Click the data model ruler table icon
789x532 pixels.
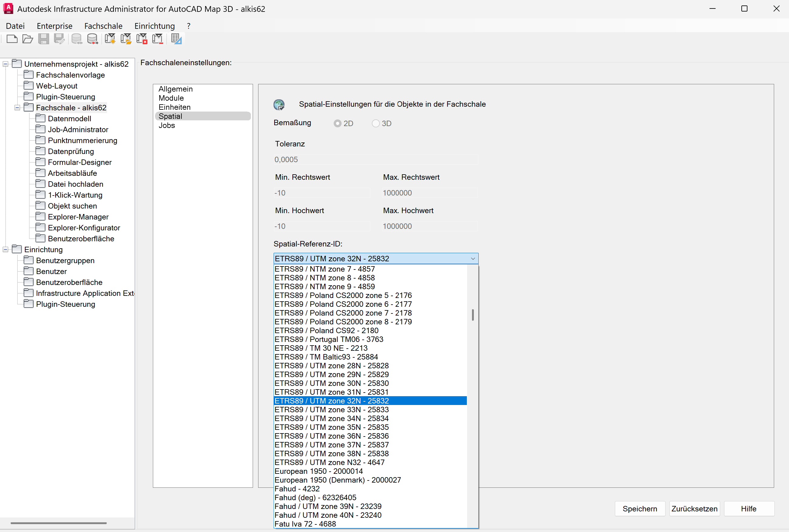click(x=176, y=39)
